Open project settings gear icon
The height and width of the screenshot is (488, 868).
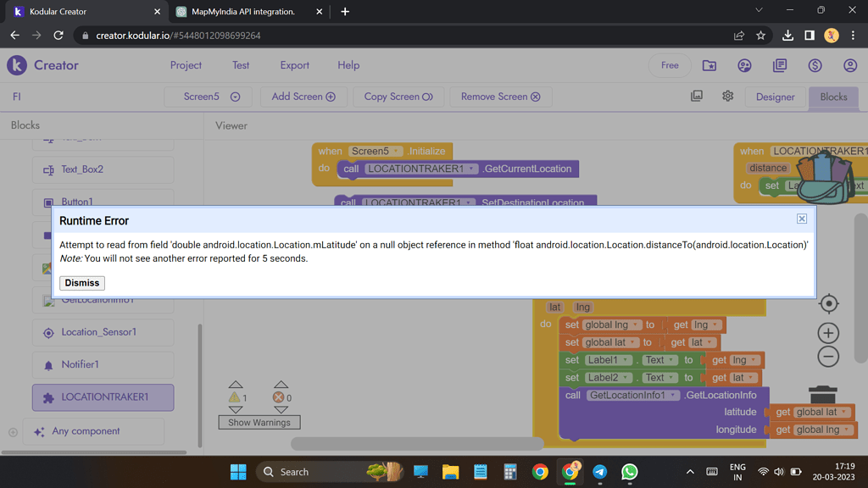728,97
